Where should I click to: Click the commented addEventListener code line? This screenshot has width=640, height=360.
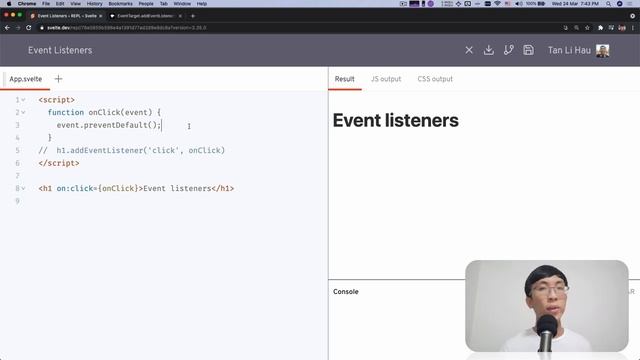click(x=131, y=151)
